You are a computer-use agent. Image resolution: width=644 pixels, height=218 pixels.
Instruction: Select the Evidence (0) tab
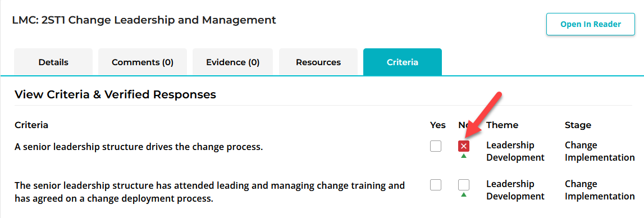coord(233,62)
